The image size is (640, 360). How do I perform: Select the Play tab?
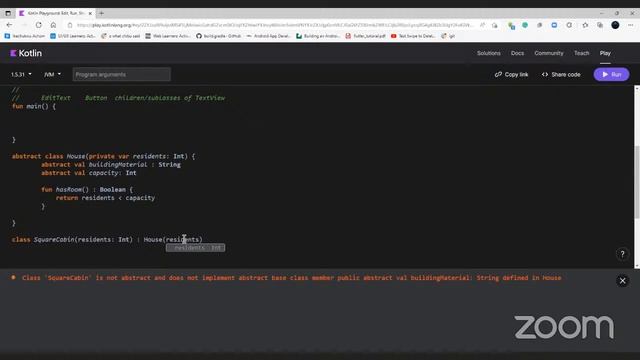(x=605, y=53)
